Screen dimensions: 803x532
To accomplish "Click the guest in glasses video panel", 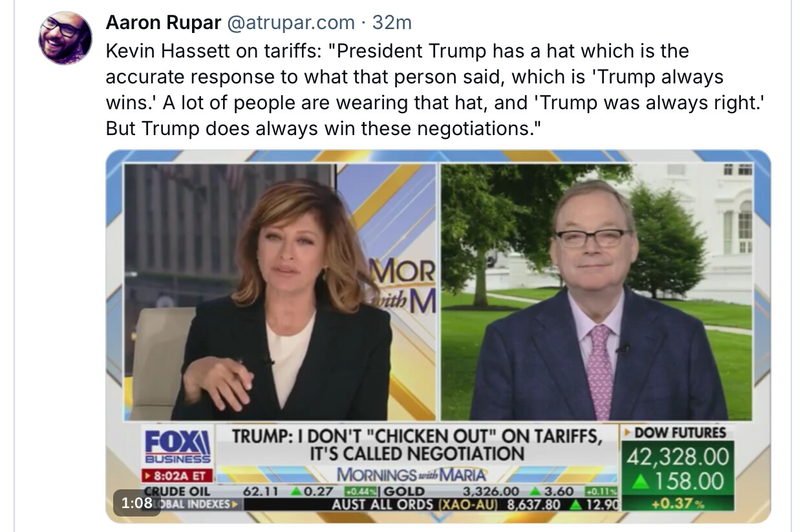I will [596, 292].
